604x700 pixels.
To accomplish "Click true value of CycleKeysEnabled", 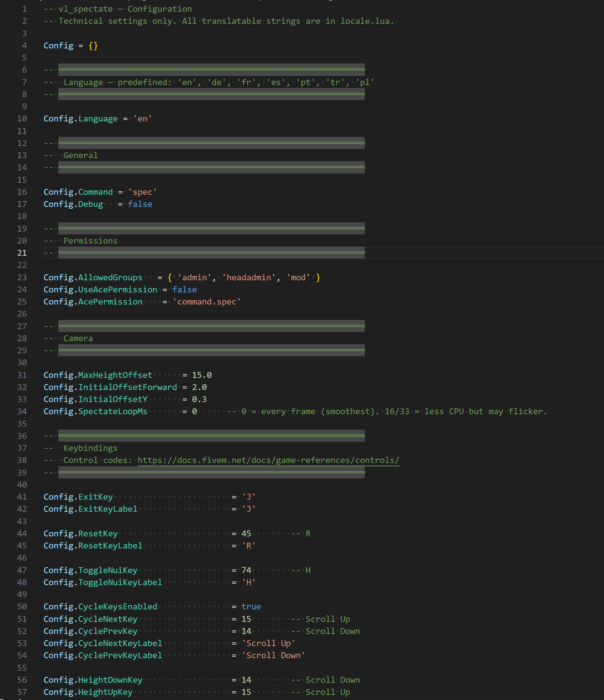I will click(251, 606).
